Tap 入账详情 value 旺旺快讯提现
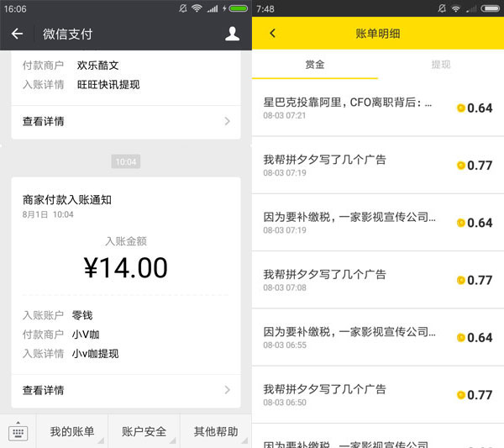This screenshot has height=448, width=504. tap(108, 85)
